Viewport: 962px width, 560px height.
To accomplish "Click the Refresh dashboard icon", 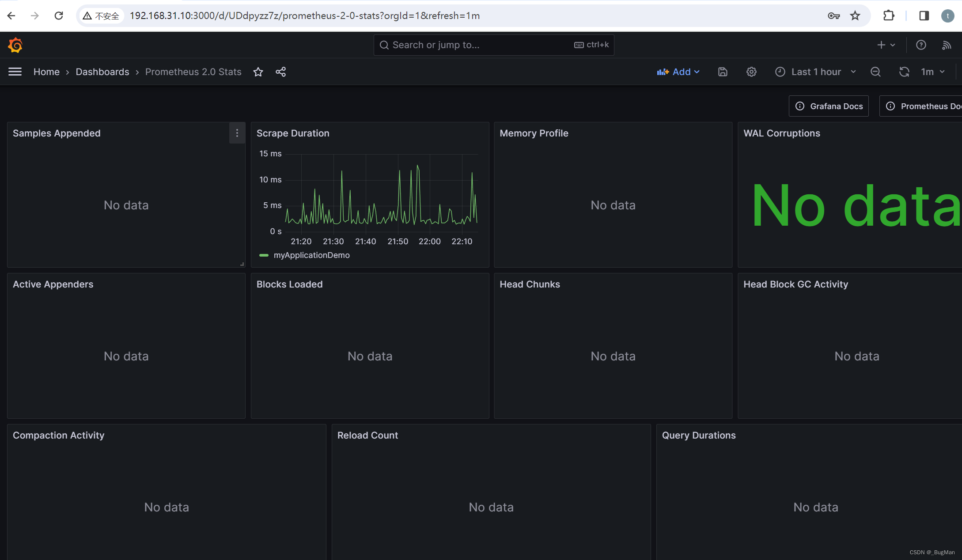I will 905,72.
